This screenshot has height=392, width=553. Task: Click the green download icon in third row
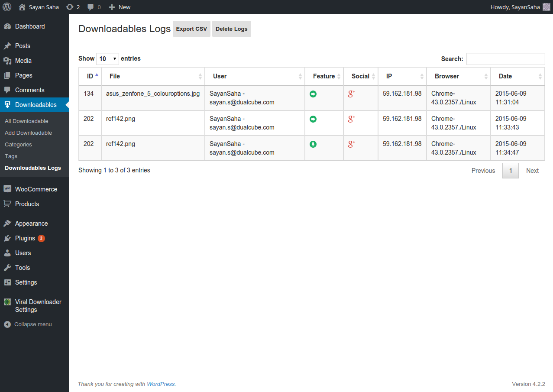(313, 144)
